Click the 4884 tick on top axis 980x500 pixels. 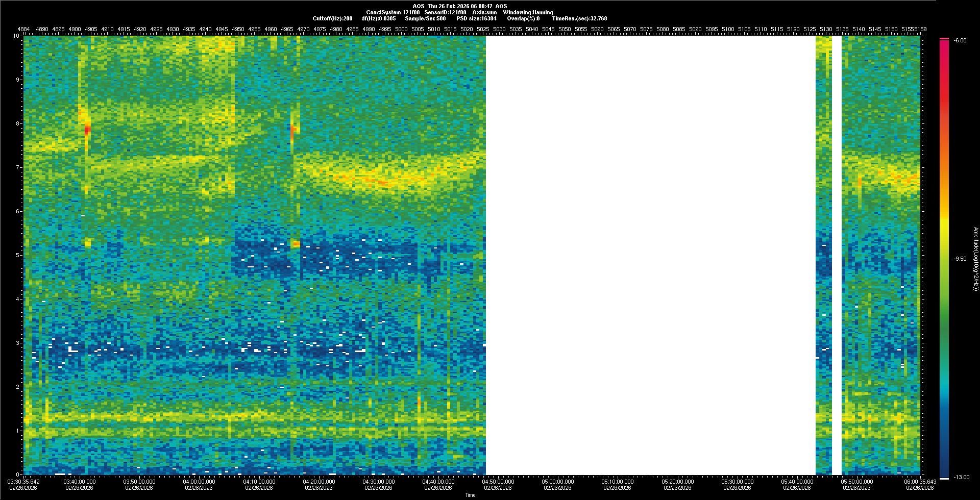(x=24, y=29)
